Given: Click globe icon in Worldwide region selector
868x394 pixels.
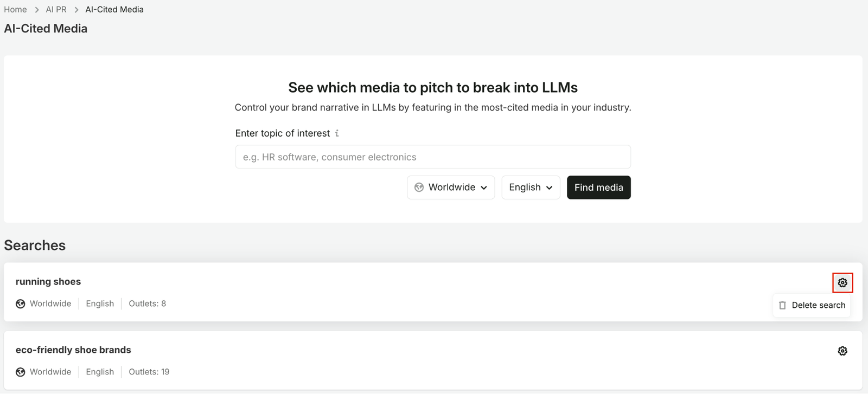Looking at the screenshot, I should [419, 188].
